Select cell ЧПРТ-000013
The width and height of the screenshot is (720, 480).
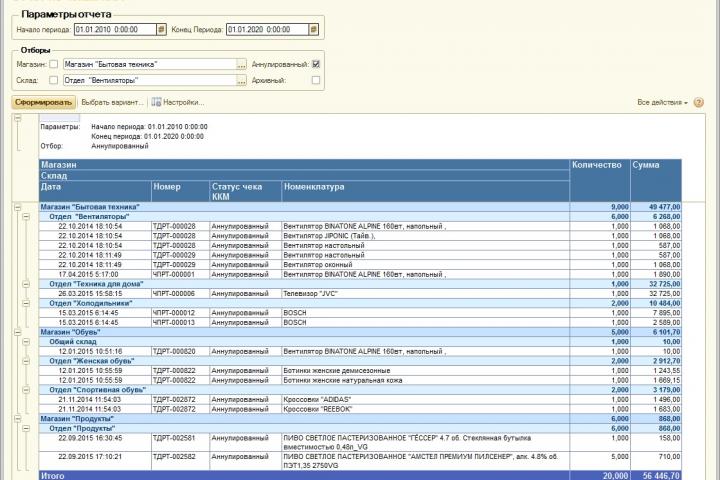tap(180, 322)
